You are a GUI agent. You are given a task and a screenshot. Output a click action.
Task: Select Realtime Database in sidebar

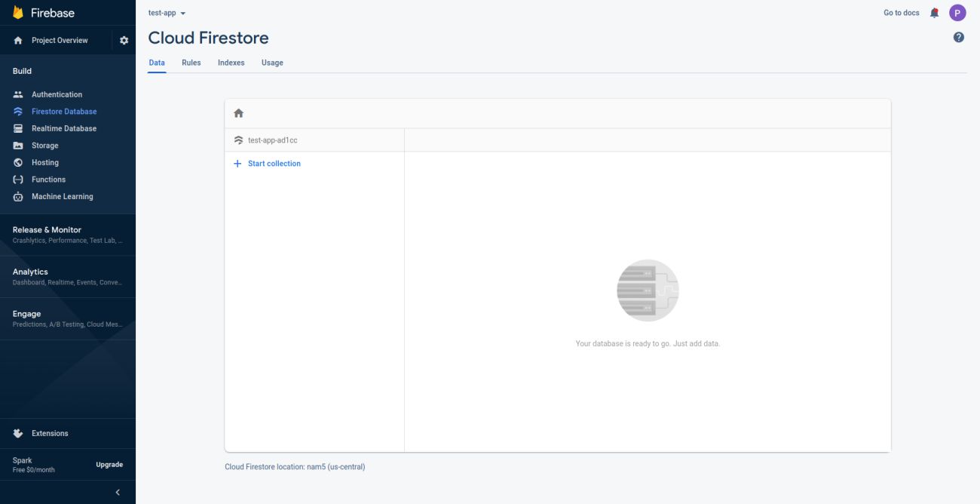pos(65,128)
